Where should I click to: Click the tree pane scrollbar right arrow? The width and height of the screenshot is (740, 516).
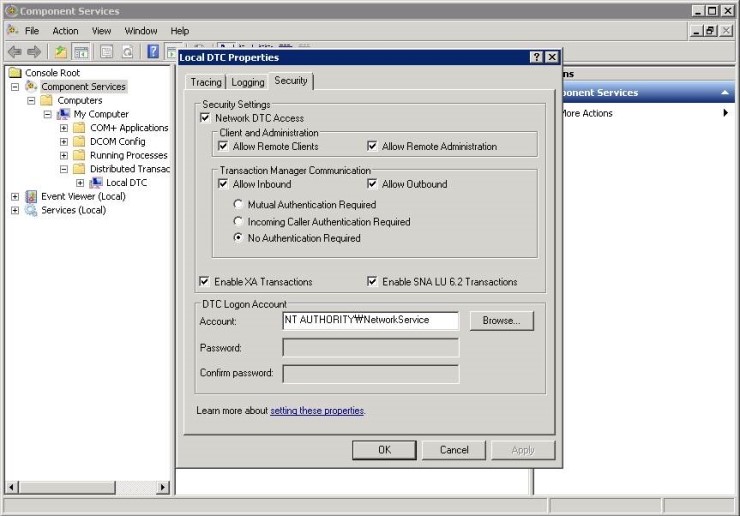point(163,487)
